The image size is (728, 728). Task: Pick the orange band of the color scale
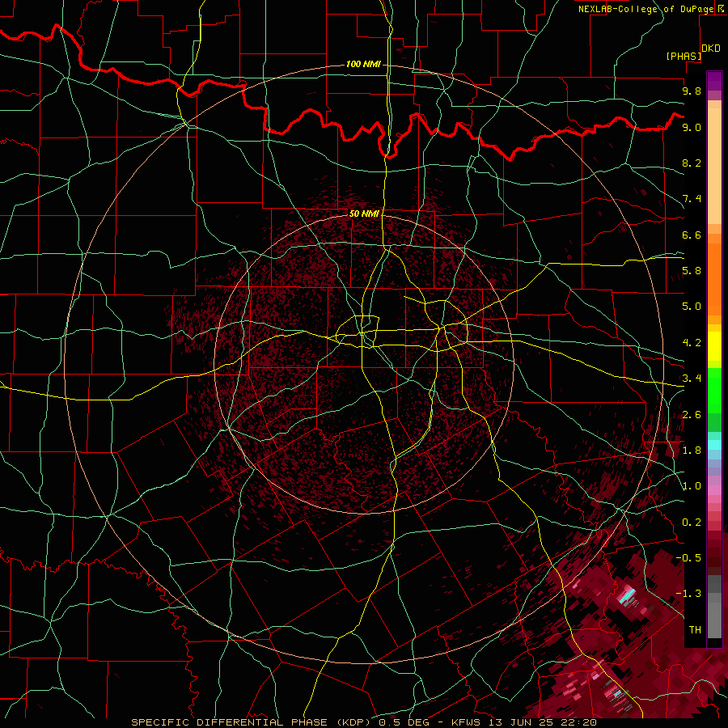(714, 278)
